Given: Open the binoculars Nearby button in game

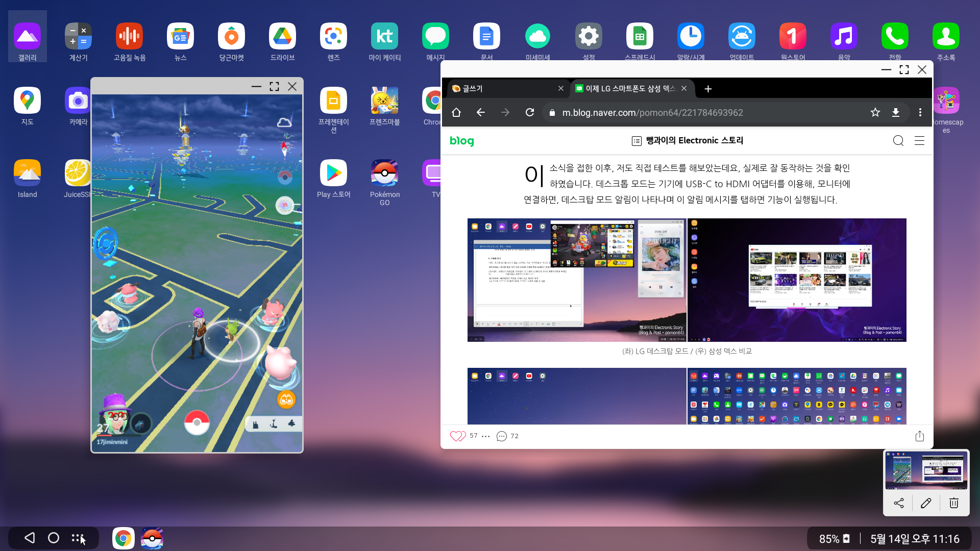Looking at the screenshot, I should click(286, 399).
